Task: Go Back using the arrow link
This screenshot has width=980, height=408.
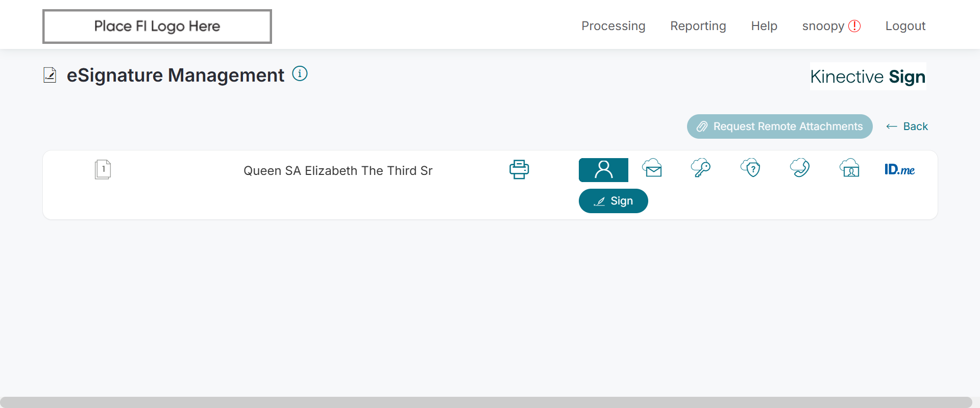Action: (907, 126)
